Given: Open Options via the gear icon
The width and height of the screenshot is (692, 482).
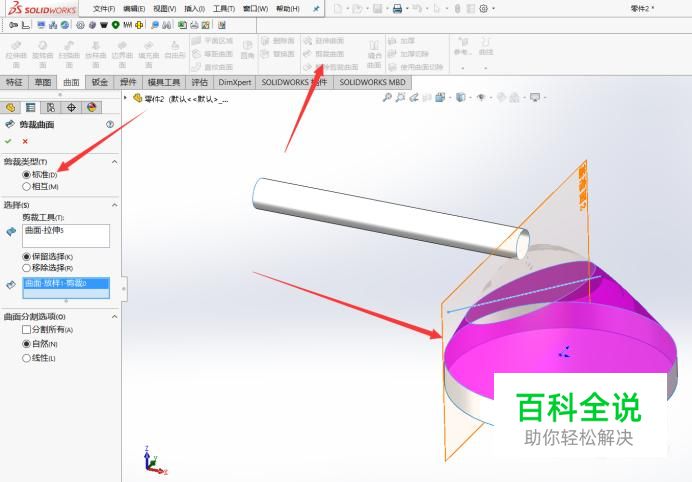Looking at the screenshot, I should click(484, 8).
